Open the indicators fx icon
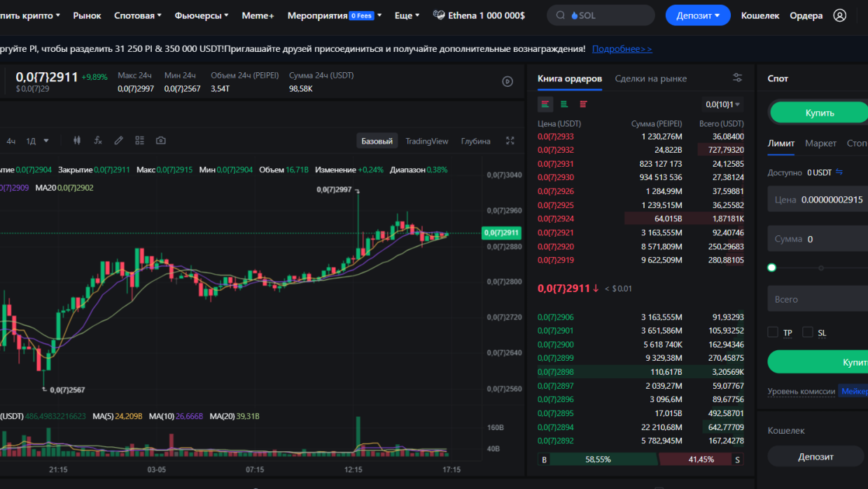The width and height of the screenshot is (868, 489). pyautogui.click(x=98, y=141)
